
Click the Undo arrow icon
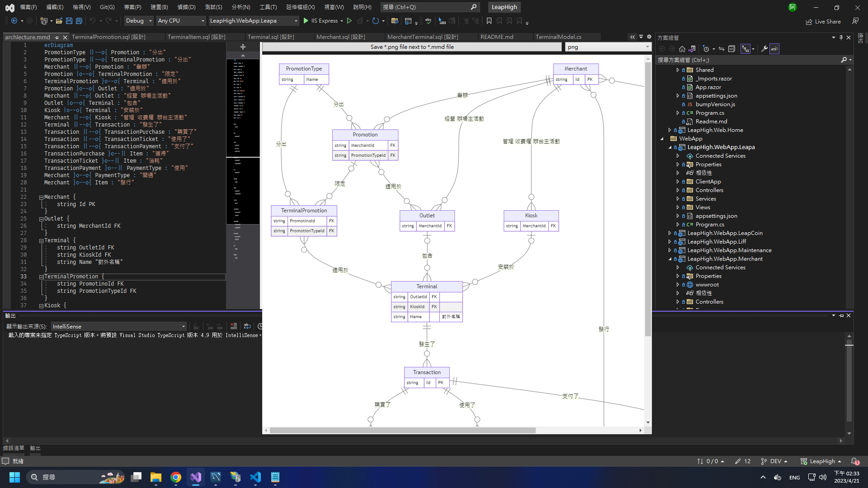92,21
